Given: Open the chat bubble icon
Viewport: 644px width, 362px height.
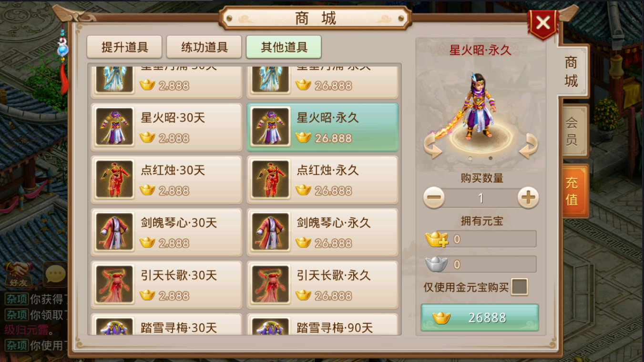Looking at the screenshot, I should [x=55, y=273].
